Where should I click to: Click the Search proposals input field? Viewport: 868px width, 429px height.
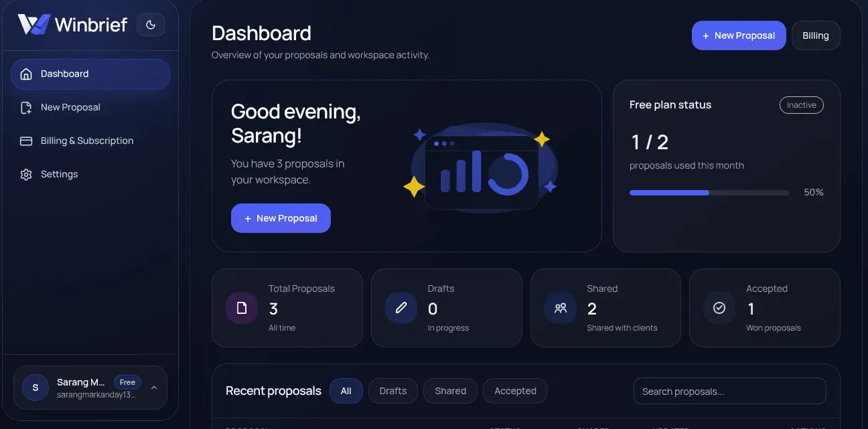[730, 391]
